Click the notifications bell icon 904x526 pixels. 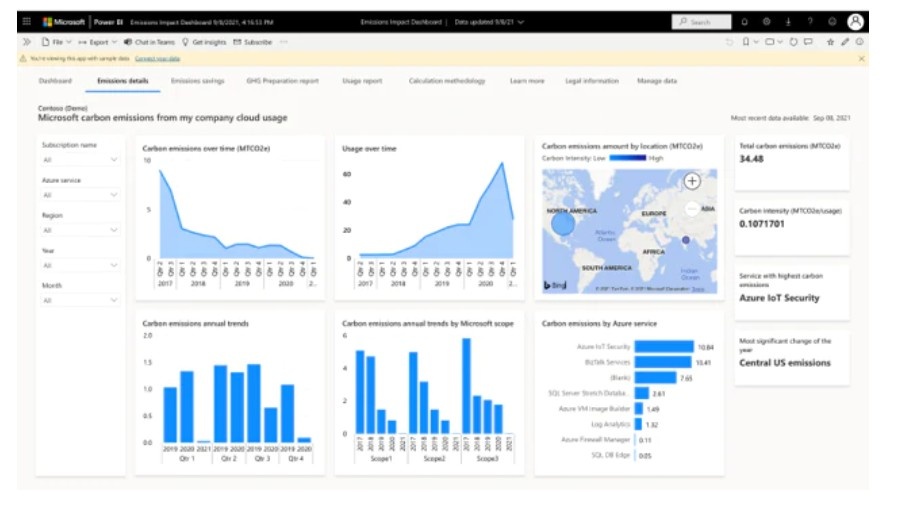pos(744,22)
